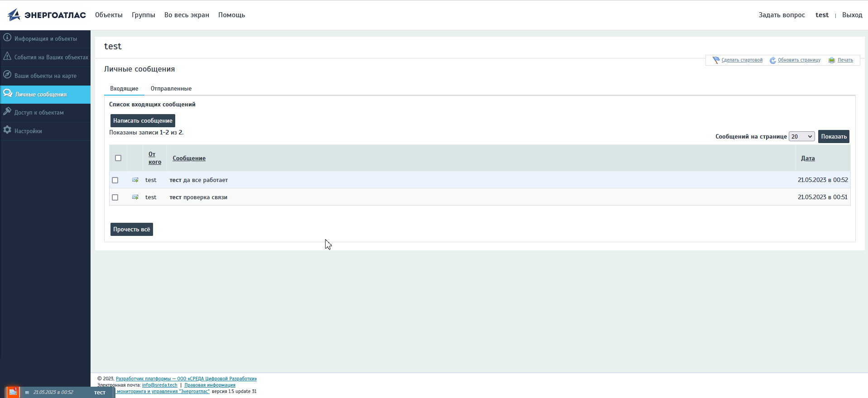Screen dimensions: 868x398
Task: Click the printer icon next to Печать
Action: (832, 60)
